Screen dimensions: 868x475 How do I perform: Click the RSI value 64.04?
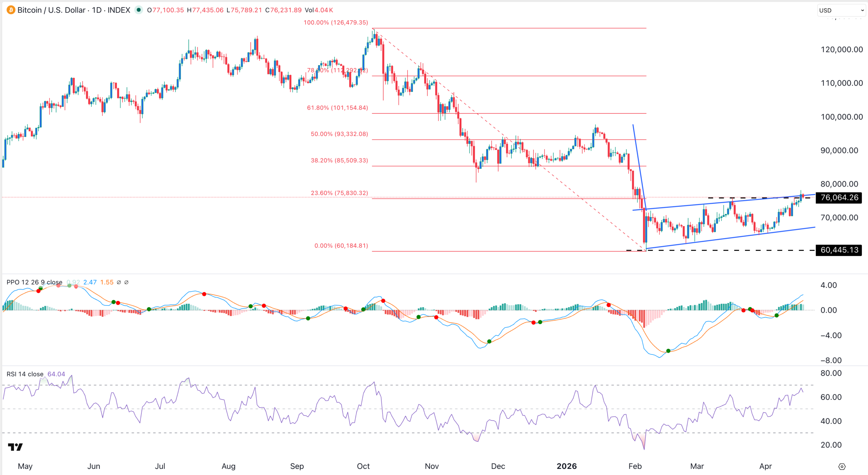pyautogui.click(x=56, y=374)
